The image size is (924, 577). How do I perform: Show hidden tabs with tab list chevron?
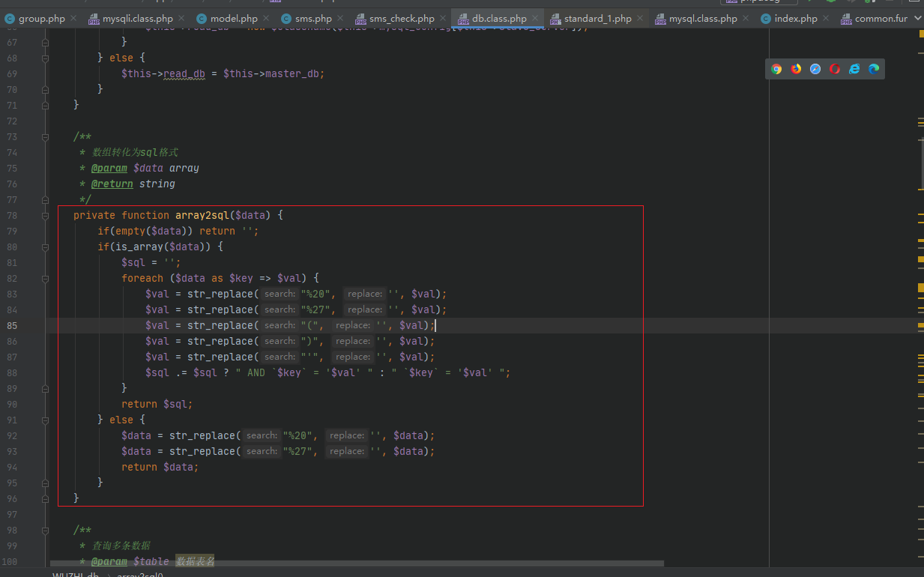[x=917, y=18]
